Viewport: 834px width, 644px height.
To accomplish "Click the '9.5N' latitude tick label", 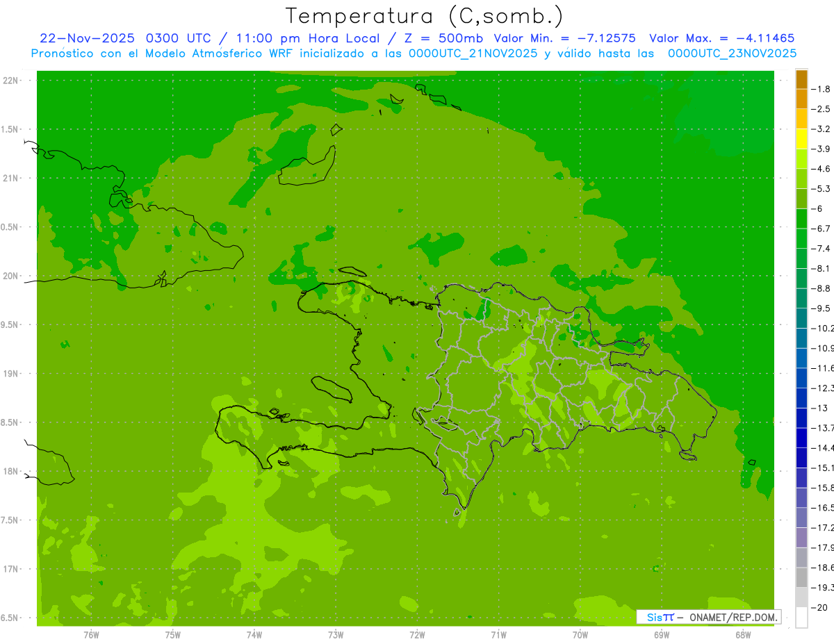I will [10, 324].
